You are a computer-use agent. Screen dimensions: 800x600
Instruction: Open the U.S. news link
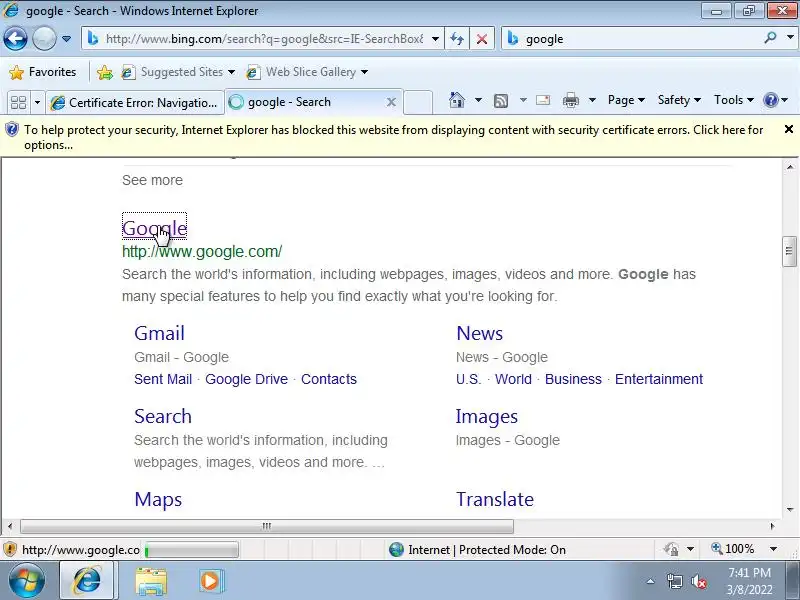468,379
